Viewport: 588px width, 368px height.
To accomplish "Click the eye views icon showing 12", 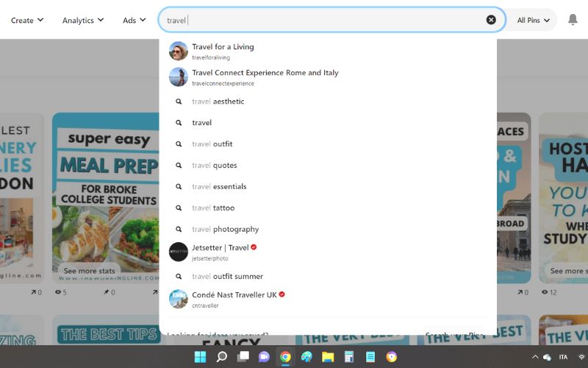I will (545, 291).
